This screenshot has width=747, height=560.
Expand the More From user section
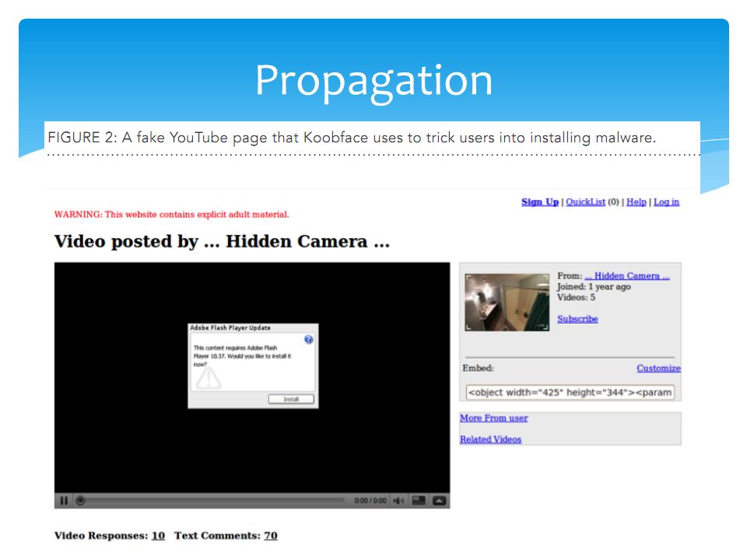493,418
